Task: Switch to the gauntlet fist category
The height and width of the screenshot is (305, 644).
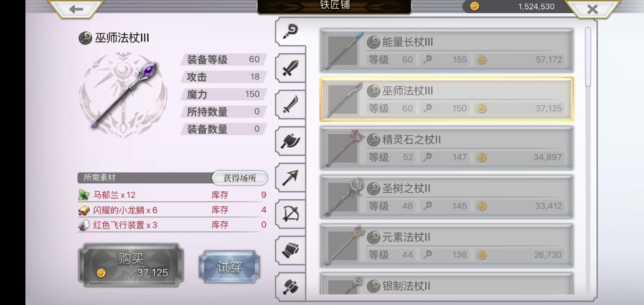Action: [x=290, y=250]
